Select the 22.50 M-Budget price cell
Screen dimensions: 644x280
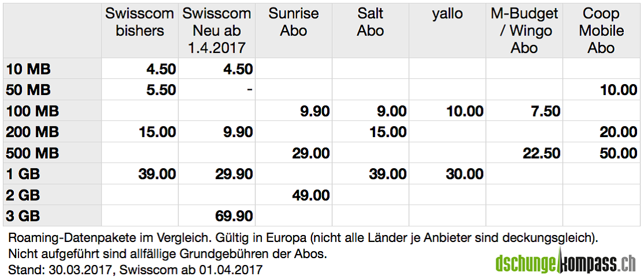(x=541, y=153)
